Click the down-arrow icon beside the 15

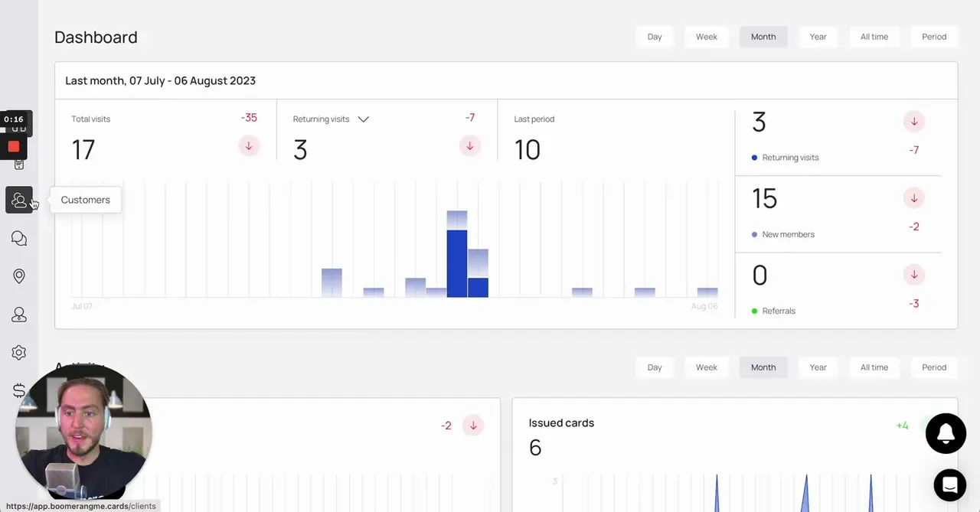913,198
